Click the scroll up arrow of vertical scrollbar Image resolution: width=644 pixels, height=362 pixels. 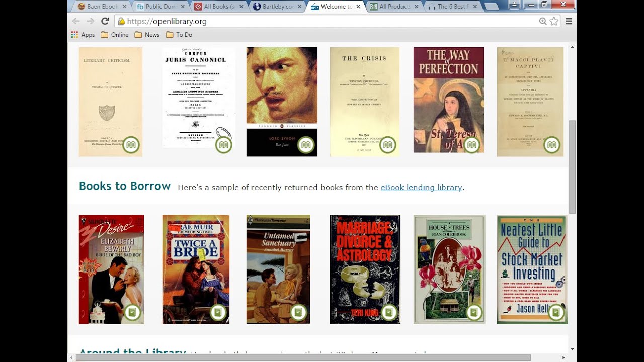pos(572,46)
